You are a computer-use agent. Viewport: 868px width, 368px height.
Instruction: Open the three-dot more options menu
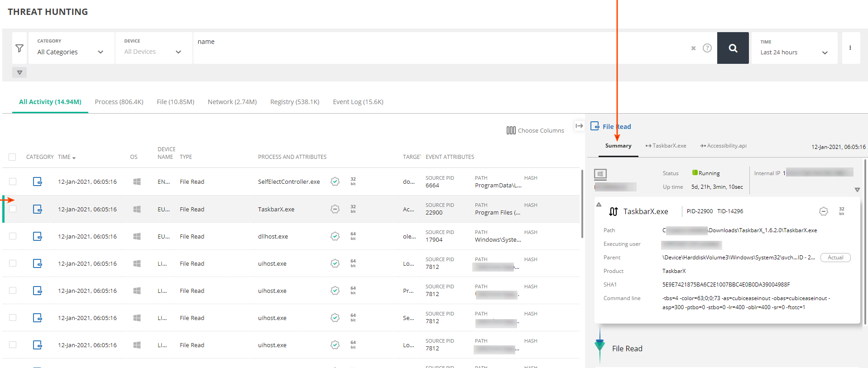click(x=850, y=48)
